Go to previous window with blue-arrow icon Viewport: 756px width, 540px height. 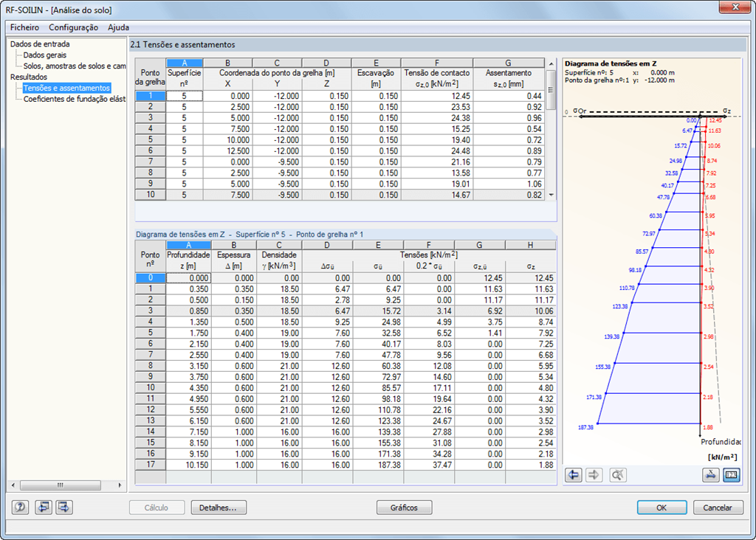point(44,508)
